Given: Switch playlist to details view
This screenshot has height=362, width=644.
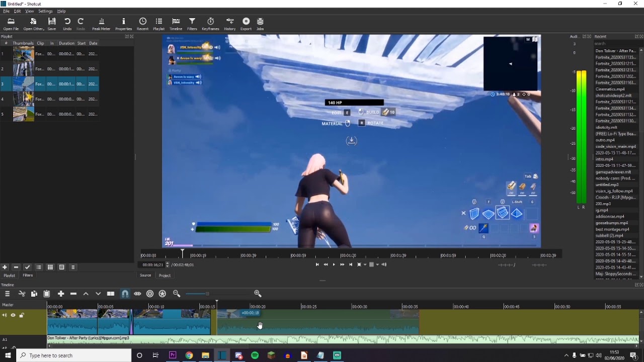Looking at the screenshot, I should 39,267.
